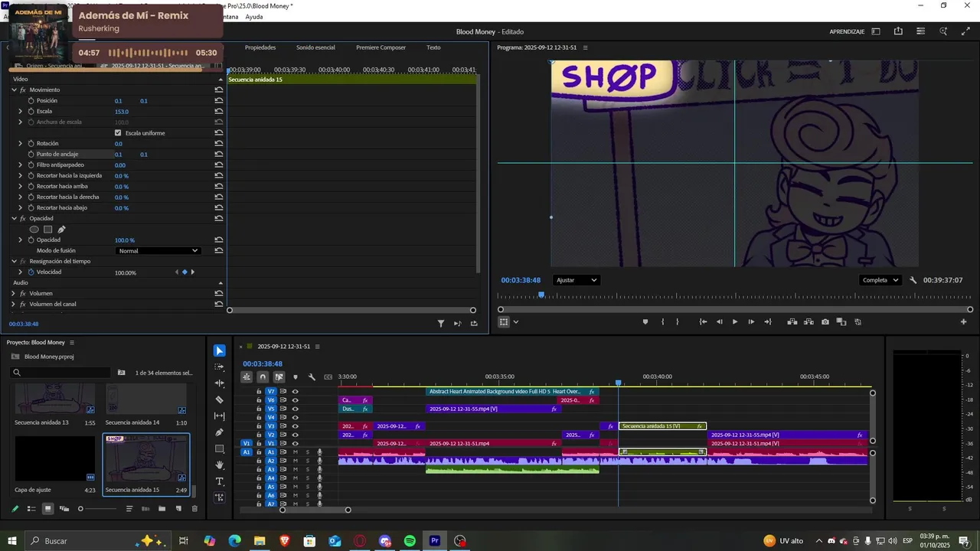This screenshot has height=551, width=980.
Task: Select the Hand tool
Action: click(x=220, y=465)
